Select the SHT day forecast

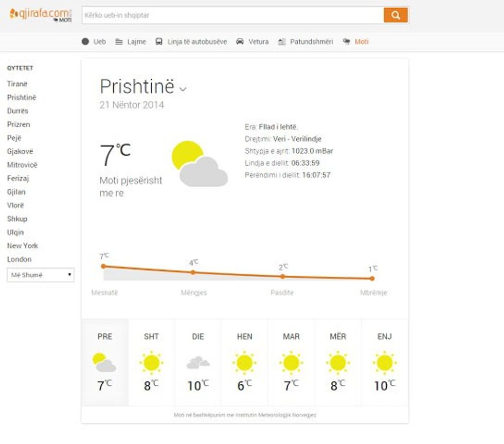(x=151, y=362)
